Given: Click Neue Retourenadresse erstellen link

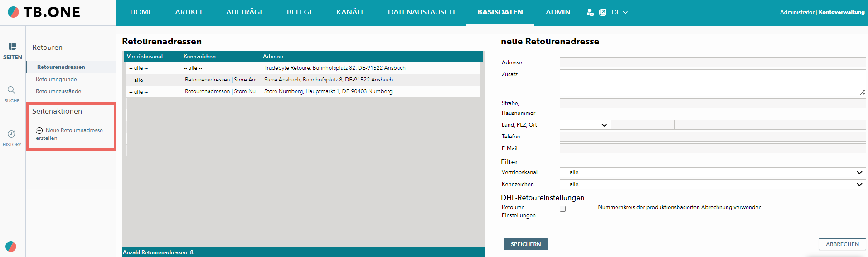Looking at the screenshot, I should coord(69,134).
